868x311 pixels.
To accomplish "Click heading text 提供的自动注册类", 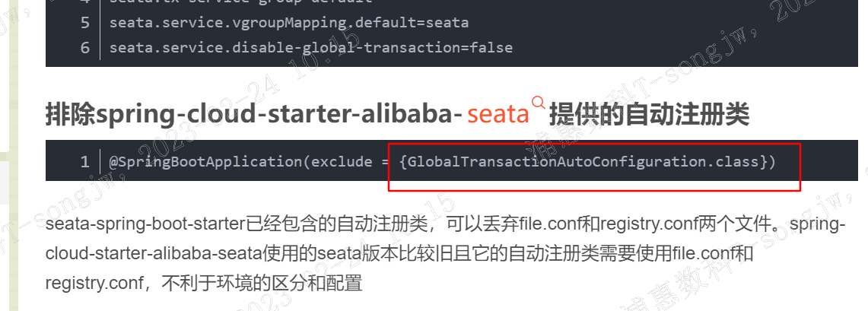I will pyautogui.click(x=649, y=115).
